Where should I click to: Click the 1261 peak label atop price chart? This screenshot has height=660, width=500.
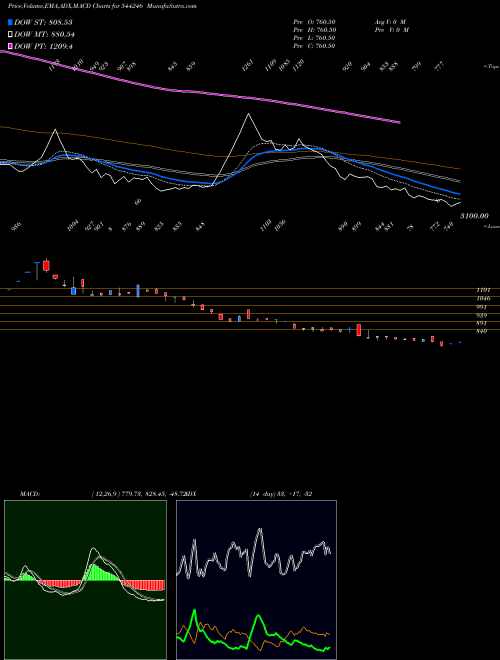248,66
